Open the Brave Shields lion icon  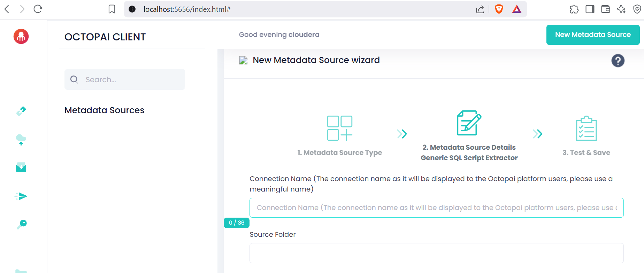(x=499, y=9)
